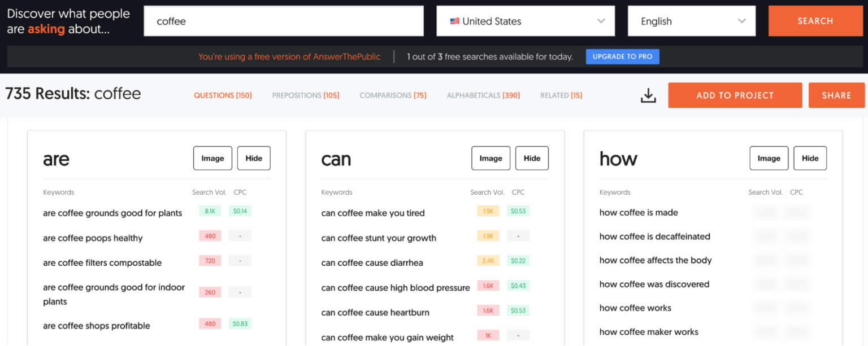Switch to the Prepositions tab
The image size is (868, 346).
coord(305,95)
